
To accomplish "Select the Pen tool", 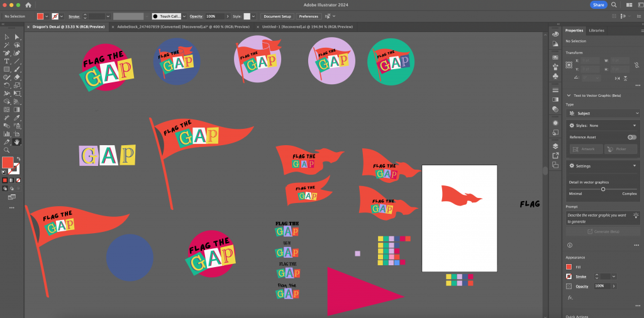I will (7, 53).
